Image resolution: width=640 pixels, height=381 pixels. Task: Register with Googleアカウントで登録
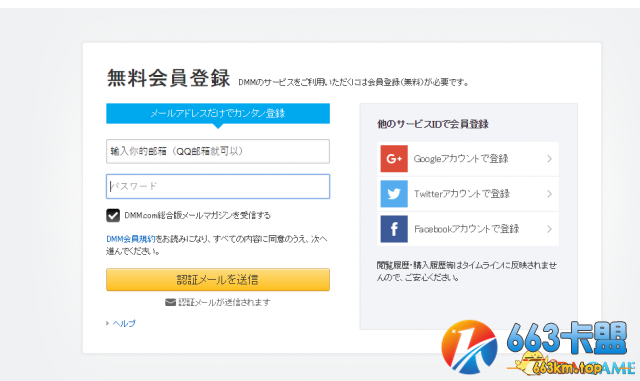click(468, 159)
